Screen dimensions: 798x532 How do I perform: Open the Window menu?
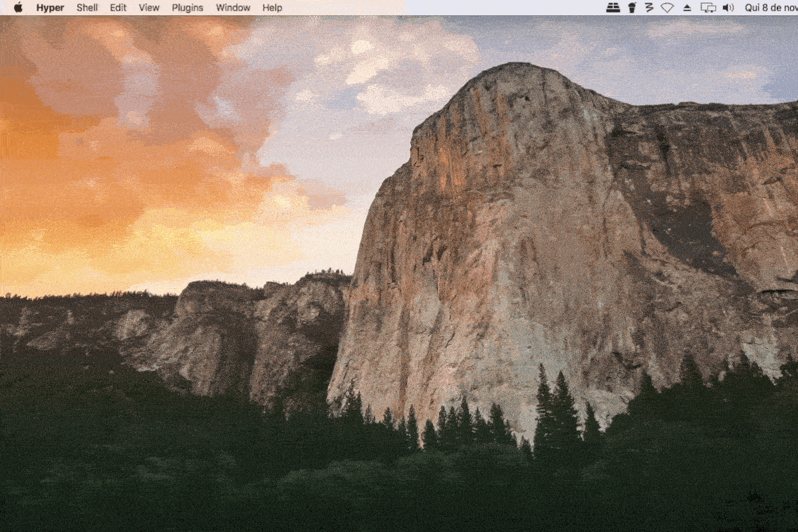233,8
